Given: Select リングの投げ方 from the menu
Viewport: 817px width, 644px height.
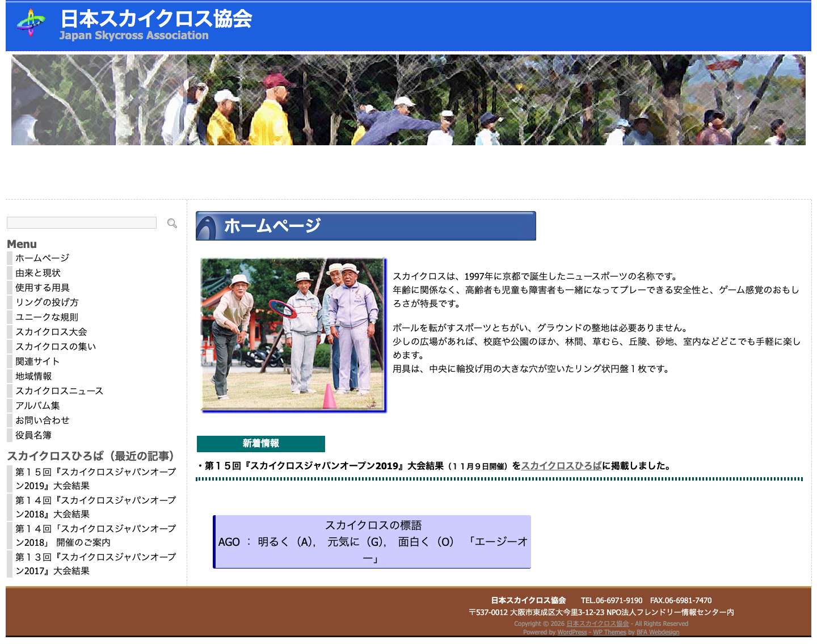Looking at the screenshot, I should [x=47, y=302].
